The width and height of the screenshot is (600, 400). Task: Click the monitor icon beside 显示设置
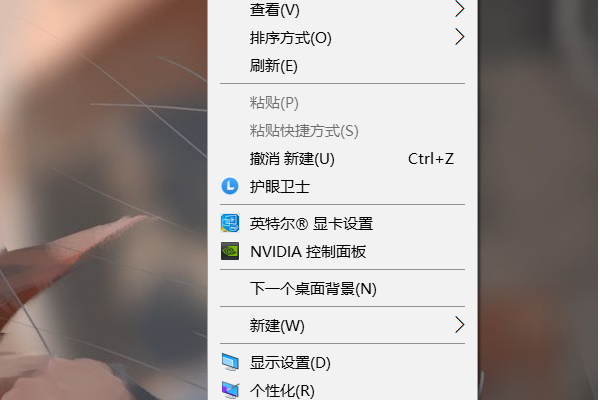click(230, 362)
